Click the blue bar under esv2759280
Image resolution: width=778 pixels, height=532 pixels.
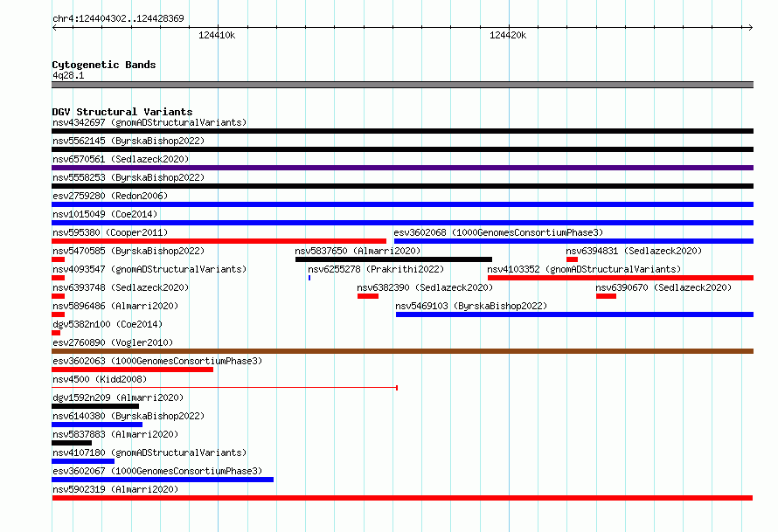402,204
